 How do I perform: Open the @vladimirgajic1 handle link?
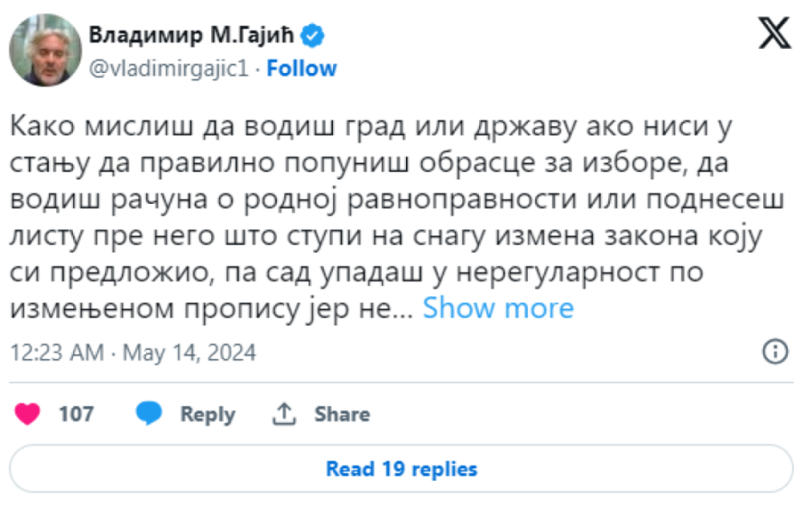(x=168, y=69)
